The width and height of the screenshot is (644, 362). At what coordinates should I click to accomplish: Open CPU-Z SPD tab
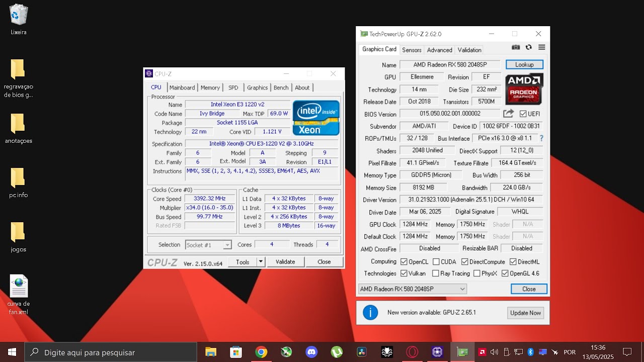point(233,87)
